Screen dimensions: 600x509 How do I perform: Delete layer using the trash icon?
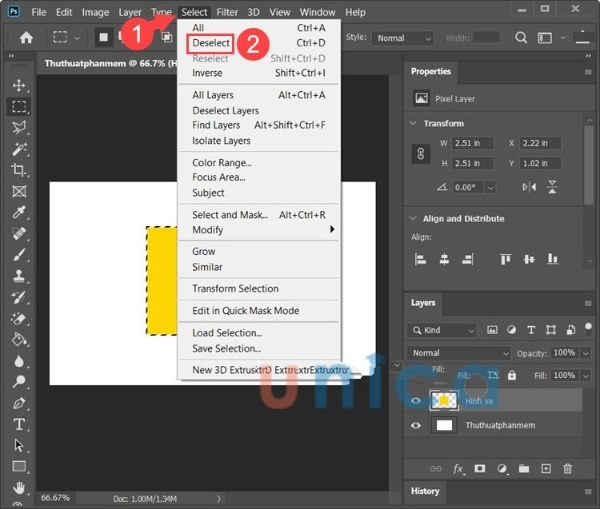point(567,468)
